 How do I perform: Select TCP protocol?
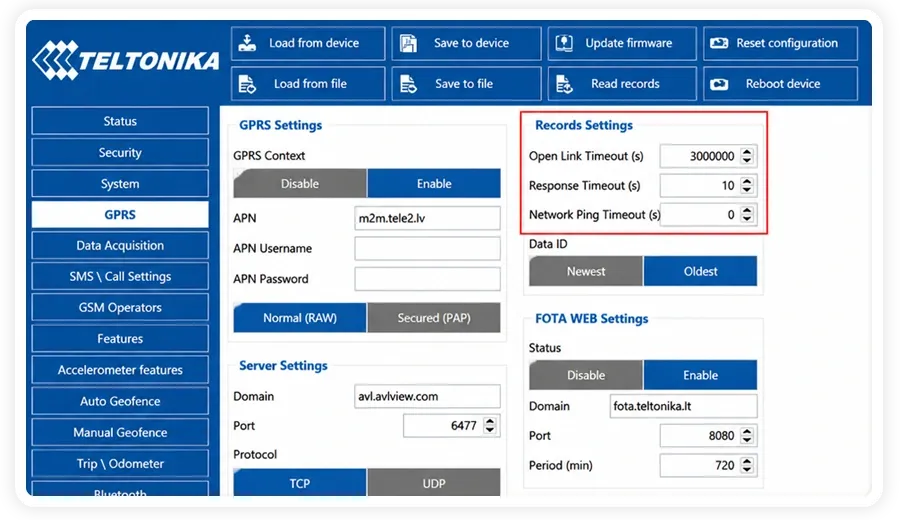coord(300,483)
